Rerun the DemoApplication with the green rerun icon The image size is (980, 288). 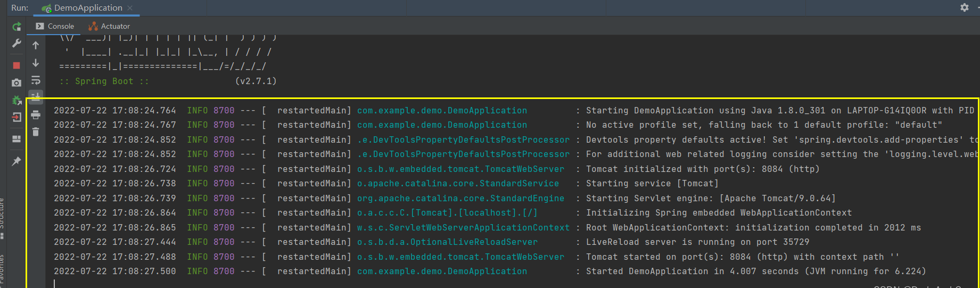click(x=17, y=27)
